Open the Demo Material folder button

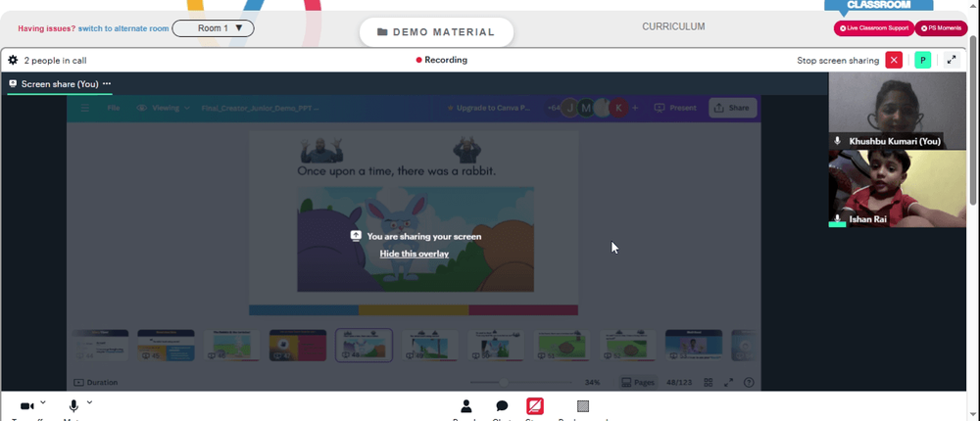click(x=436, y=32)
